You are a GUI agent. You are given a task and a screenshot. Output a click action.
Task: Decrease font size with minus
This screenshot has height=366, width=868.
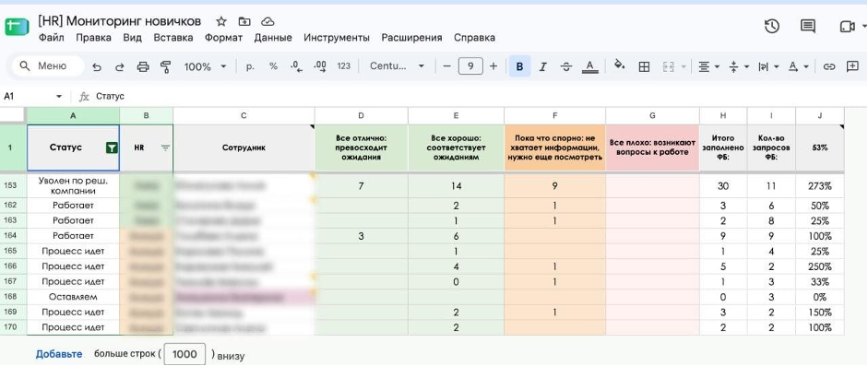[x=447, y=66]
